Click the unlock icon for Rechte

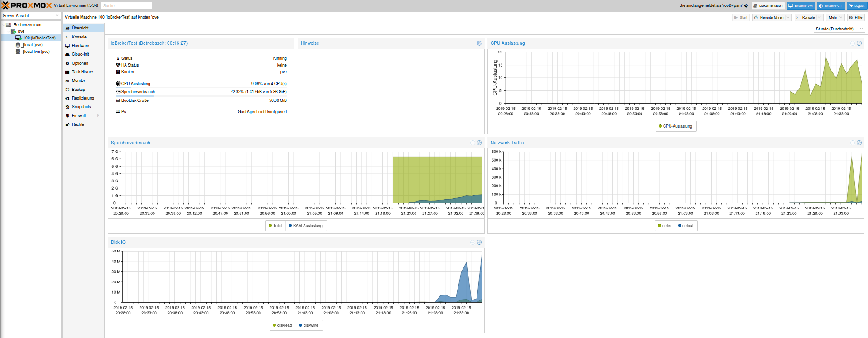(x=68, y=125)
